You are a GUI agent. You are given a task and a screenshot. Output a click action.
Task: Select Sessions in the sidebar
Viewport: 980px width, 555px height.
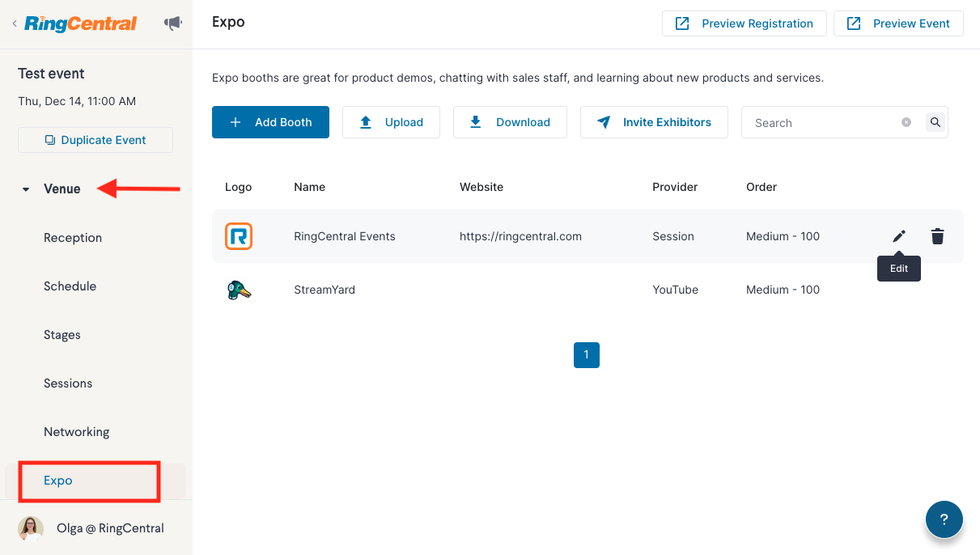coord(68,383)
